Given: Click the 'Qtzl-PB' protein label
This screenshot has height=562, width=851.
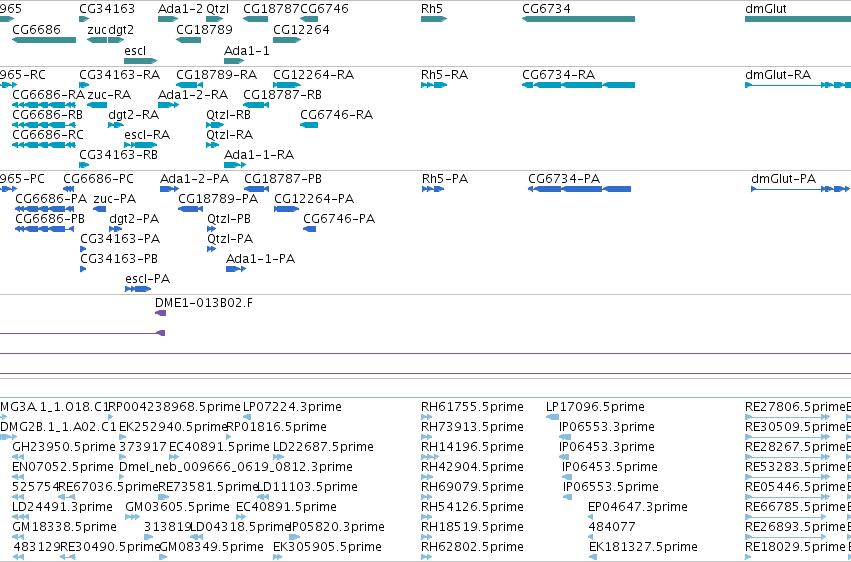Looking at the screenshot, I should 229,219.
